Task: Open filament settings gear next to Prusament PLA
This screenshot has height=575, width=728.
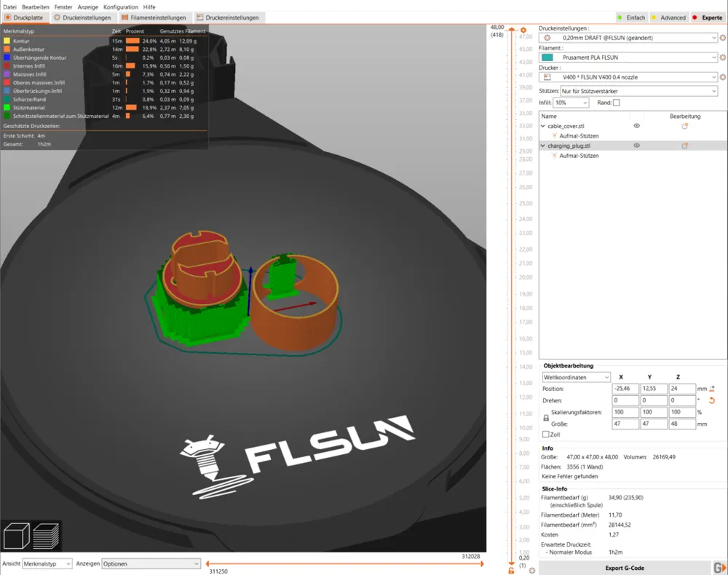Action: point(722,57)
